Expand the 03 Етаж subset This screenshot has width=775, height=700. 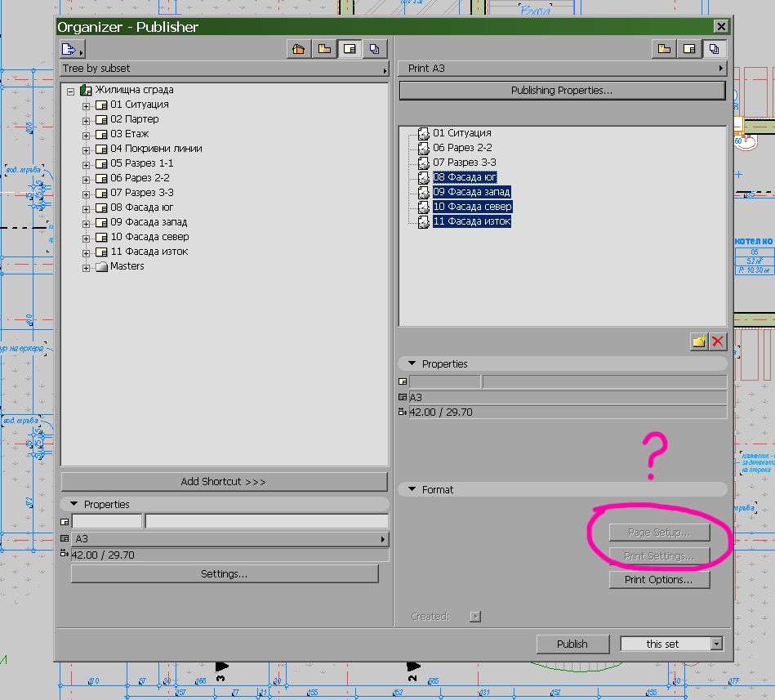[86, 136]
